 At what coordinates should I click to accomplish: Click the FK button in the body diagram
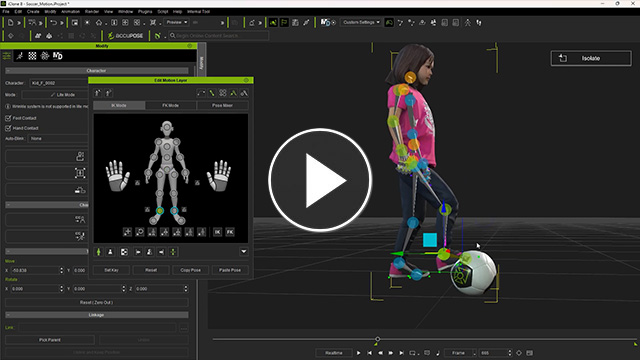[230, 232]
